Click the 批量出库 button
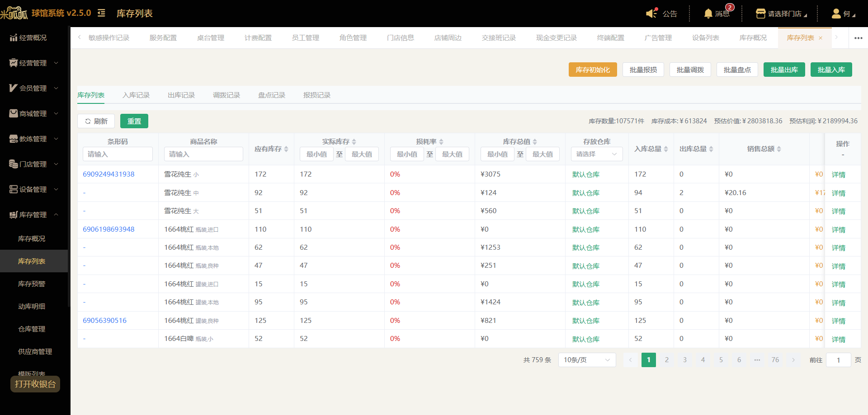The width and height of the screenshot is (868, 415). [784, 70]
